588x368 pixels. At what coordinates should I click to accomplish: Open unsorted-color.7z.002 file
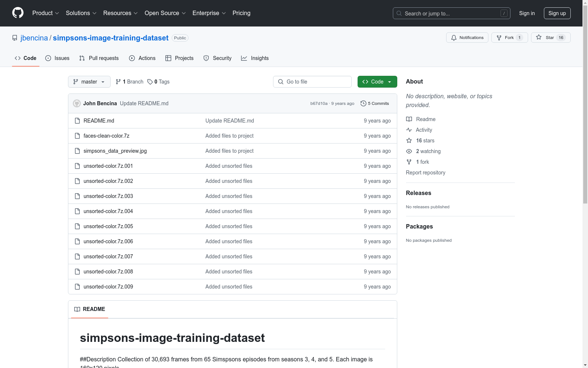(x=108, y=181)
